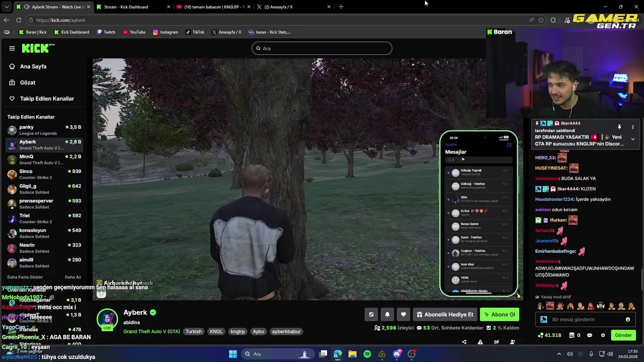
Task: Open Nesrin channel in sidebar
Action: 45,248
